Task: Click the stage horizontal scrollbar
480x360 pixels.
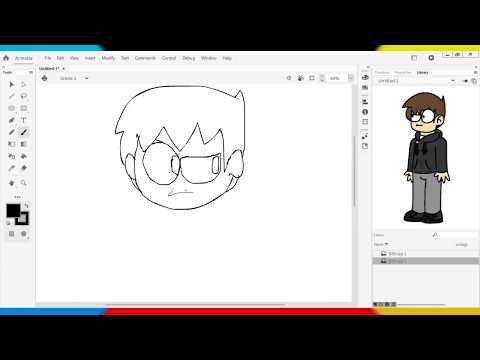Action: tap(196, 304)
